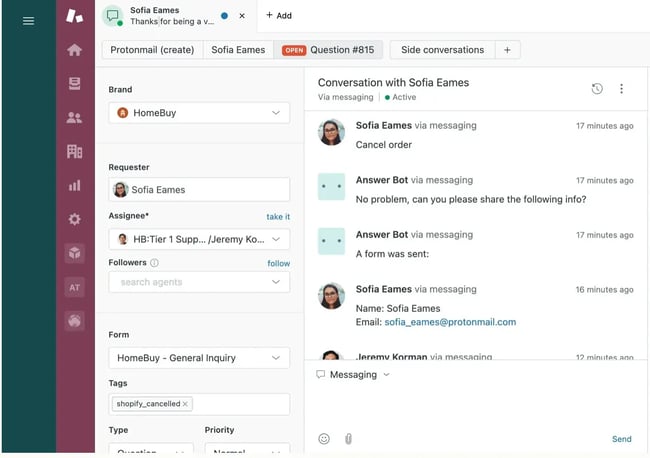
Task: Open the sofia_eames@protonmail.com email link
Action: [450, 322]
